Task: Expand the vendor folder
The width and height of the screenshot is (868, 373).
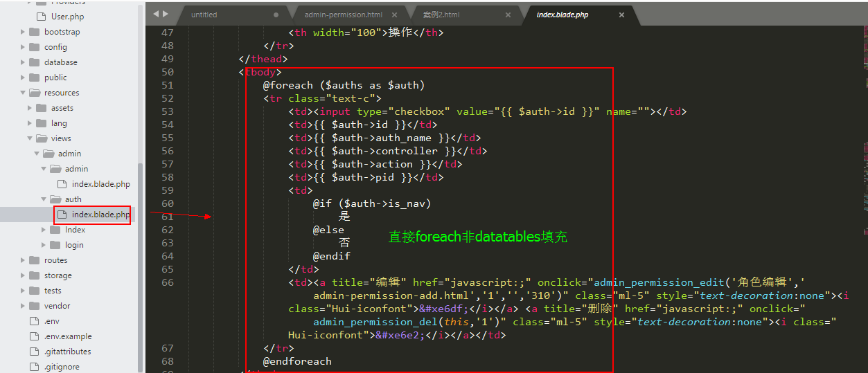Action: coord(24,306)
